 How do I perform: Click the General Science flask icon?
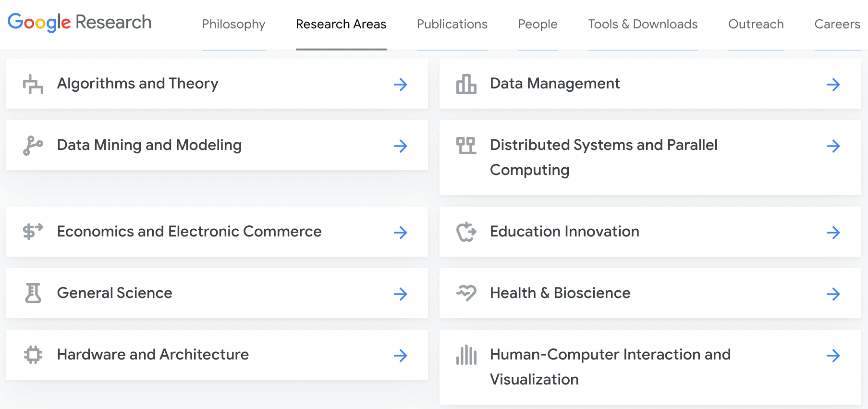(x=33, y=293)
